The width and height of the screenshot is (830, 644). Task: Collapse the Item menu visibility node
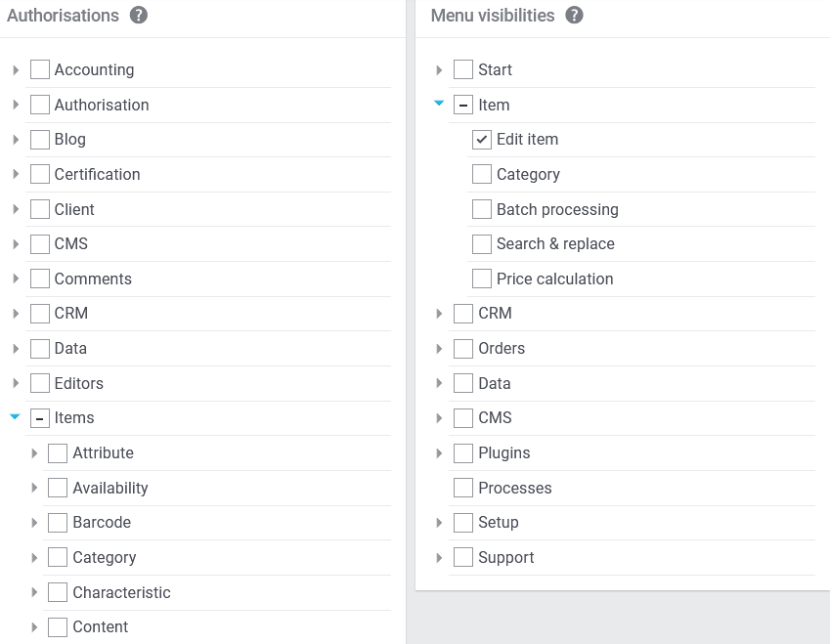tap(439, 104)
